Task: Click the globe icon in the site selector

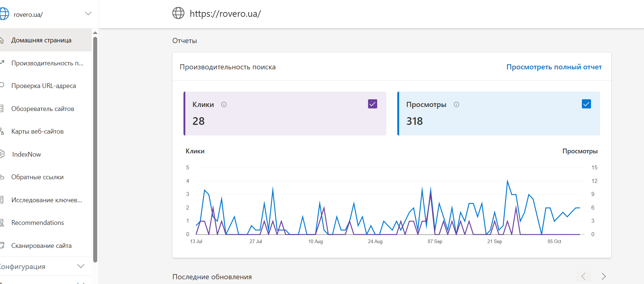Action: (x=4, y=14)
